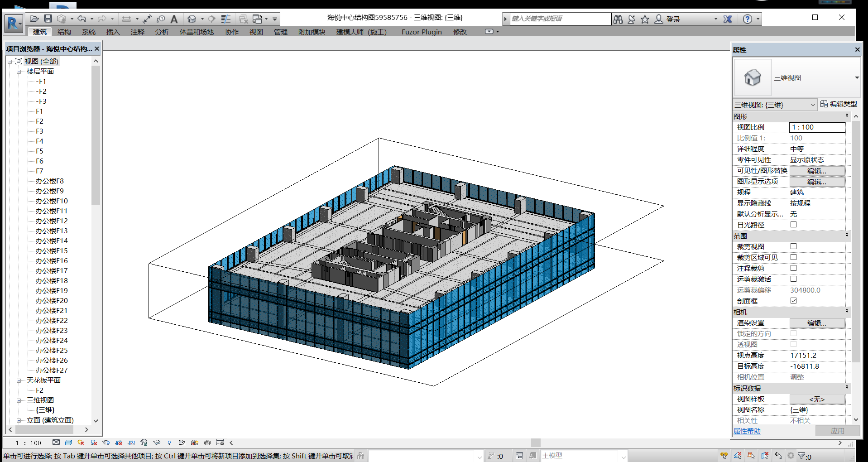
Task: Open the Autodesk Exchange Apps X icon
Action: coord(728,19)
